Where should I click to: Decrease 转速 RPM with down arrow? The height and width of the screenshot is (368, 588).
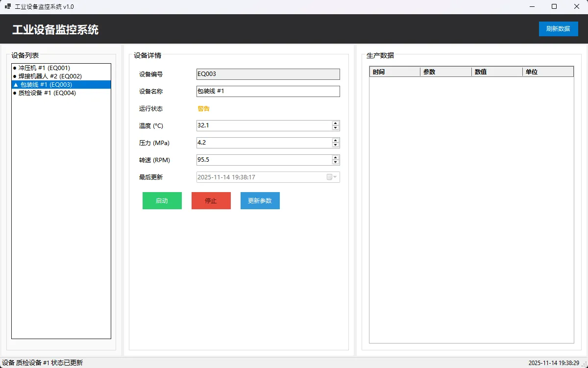coord(336,162)
